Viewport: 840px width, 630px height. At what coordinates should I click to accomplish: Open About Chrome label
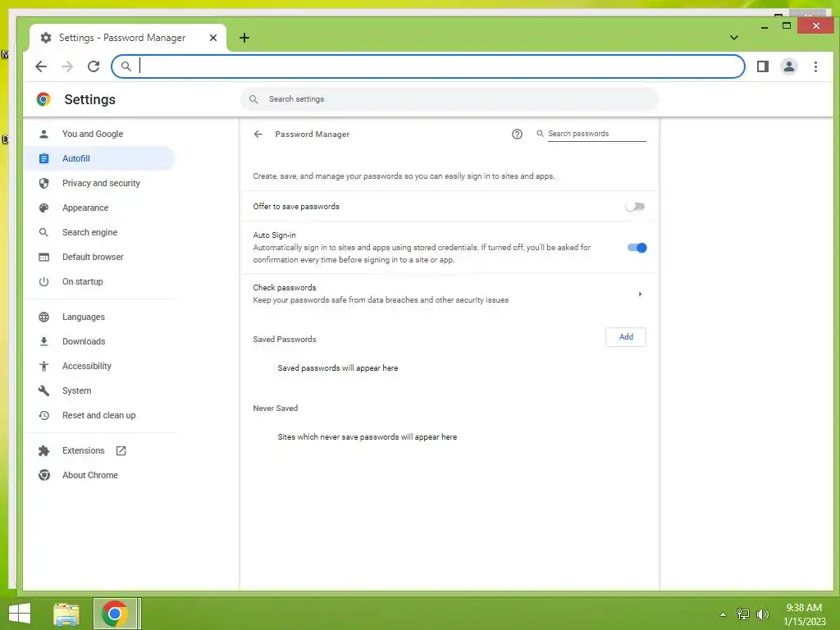pos(90,476)
